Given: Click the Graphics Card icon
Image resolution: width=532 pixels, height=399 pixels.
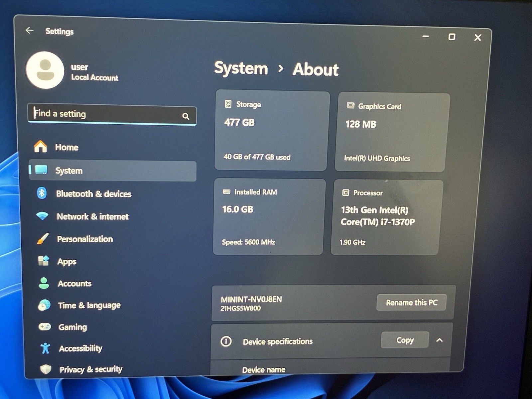Looking at the screenshot, I should coord(350,106).
